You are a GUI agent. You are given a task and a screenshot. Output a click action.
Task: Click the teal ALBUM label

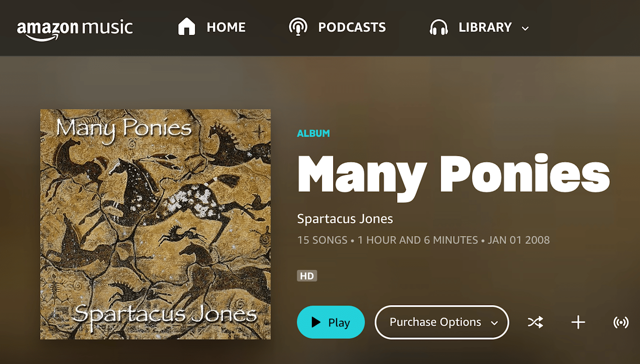point(314,133)
